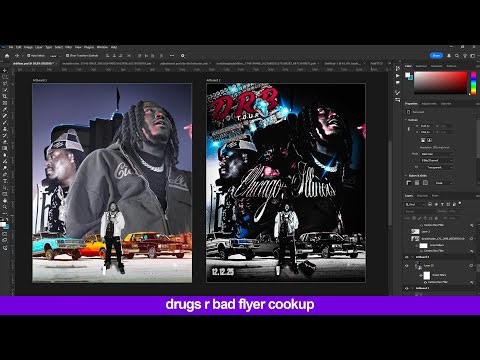This screenshot has height=360, width=480.
Task: Open the Pixels units dropdown
Action: (444, 183)
